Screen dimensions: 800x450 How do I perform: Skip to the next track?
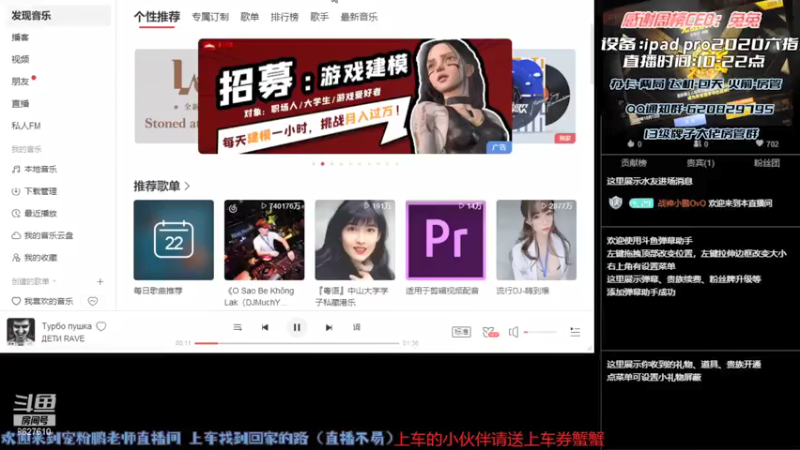tap(329, 328)
